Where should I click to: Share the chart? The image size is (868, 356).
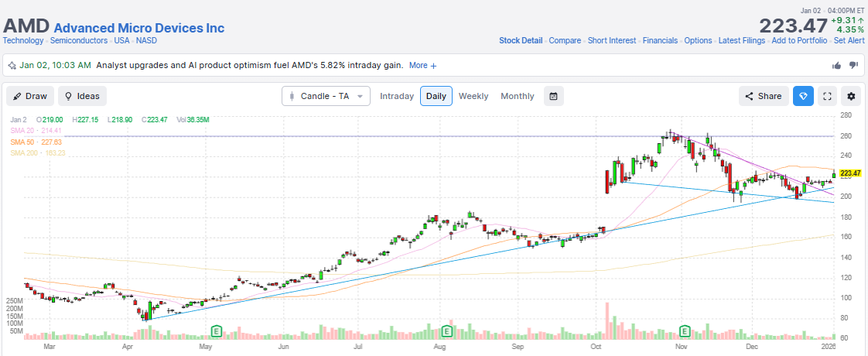(764, 96)
